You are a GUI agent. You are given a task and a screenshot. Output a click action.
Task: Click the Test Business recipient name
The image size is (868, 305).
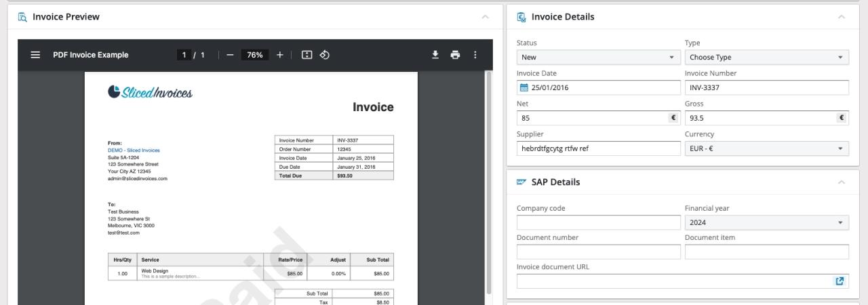[123, 211]
